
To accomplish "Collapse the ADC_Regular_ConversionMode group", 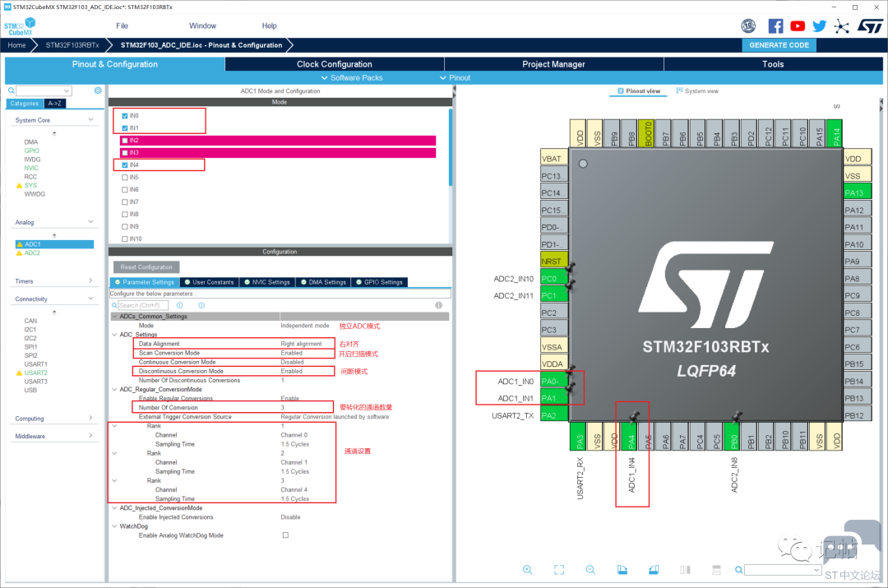I will [114, 390].
